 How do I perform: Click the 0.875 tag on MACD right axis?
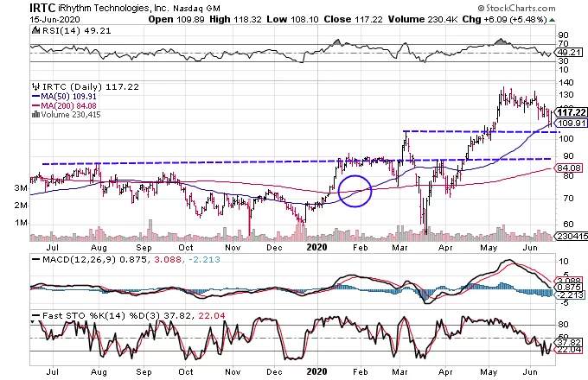569,288
